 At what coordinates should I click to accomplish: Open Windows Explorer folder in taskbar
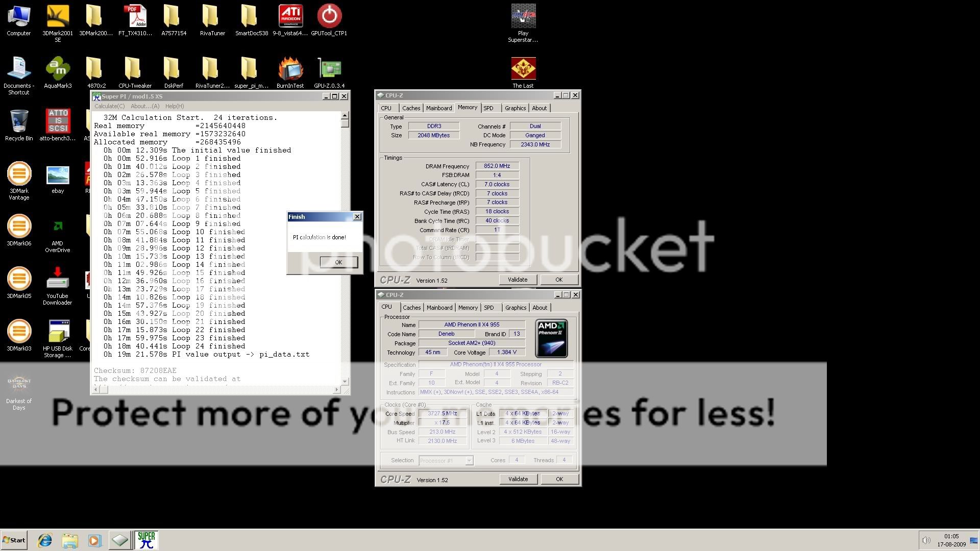point(70,540)
